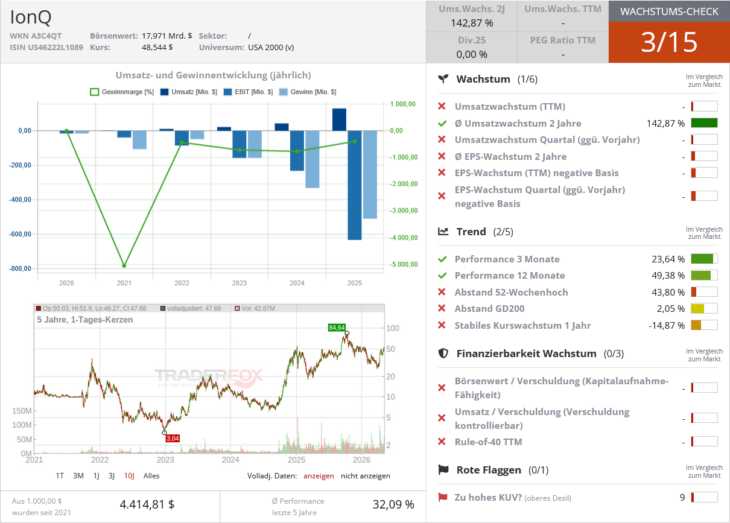Click the IonQ company title
The height and width of the screenshot is (523, 730).
[31, 17]
